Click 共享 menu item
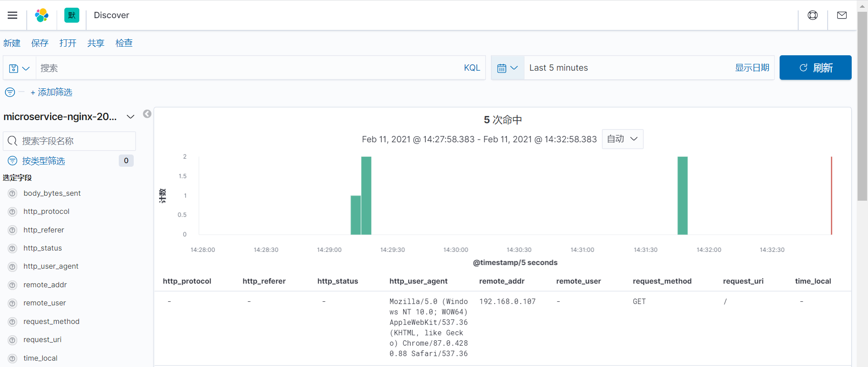868x367 pixels. pyautogui.click(x=96, y=43)
